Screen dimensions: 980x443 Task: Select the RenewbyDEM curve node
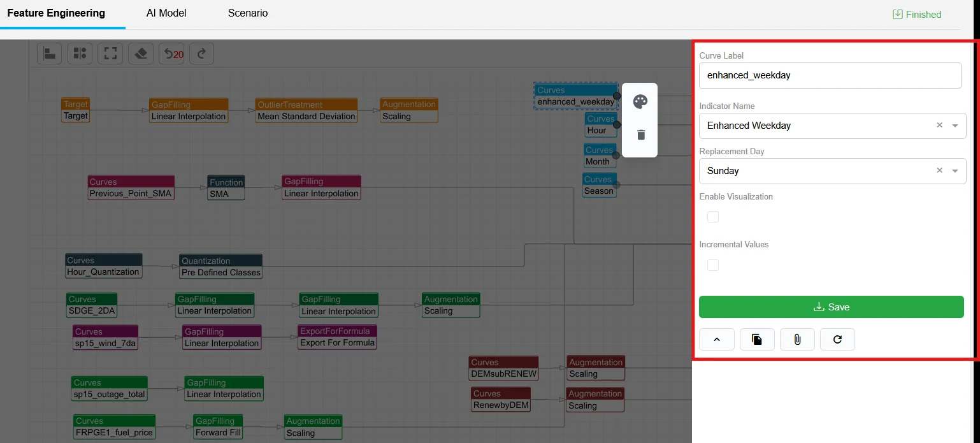(501, 399)
